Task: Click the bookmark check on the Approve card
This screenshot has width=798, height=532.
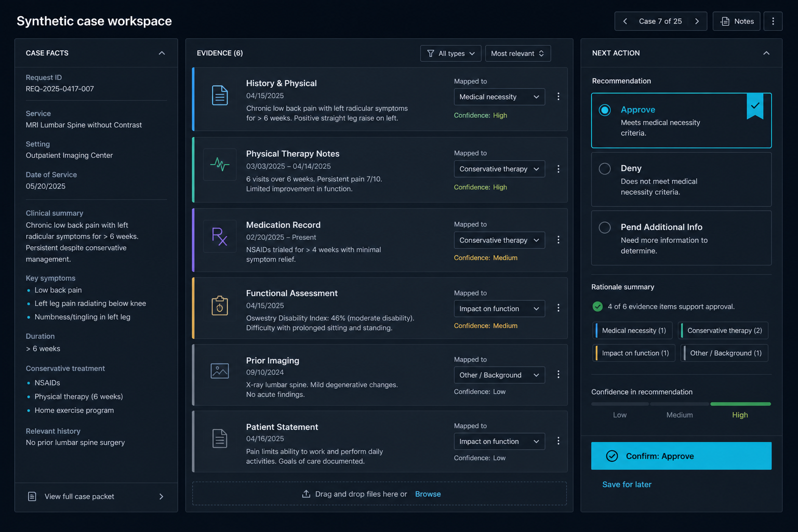Action: tap(755, 106)
